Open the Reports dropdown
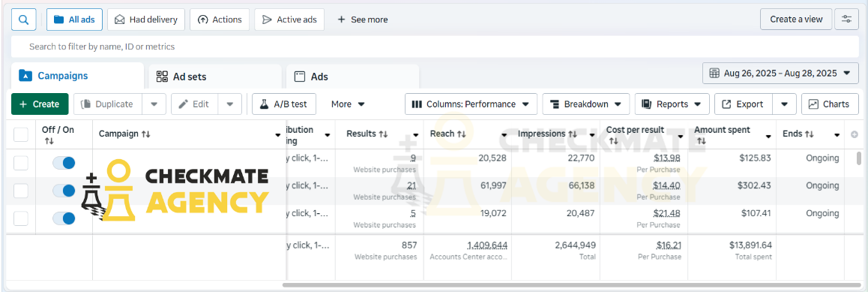 click(x=672, y=104)
